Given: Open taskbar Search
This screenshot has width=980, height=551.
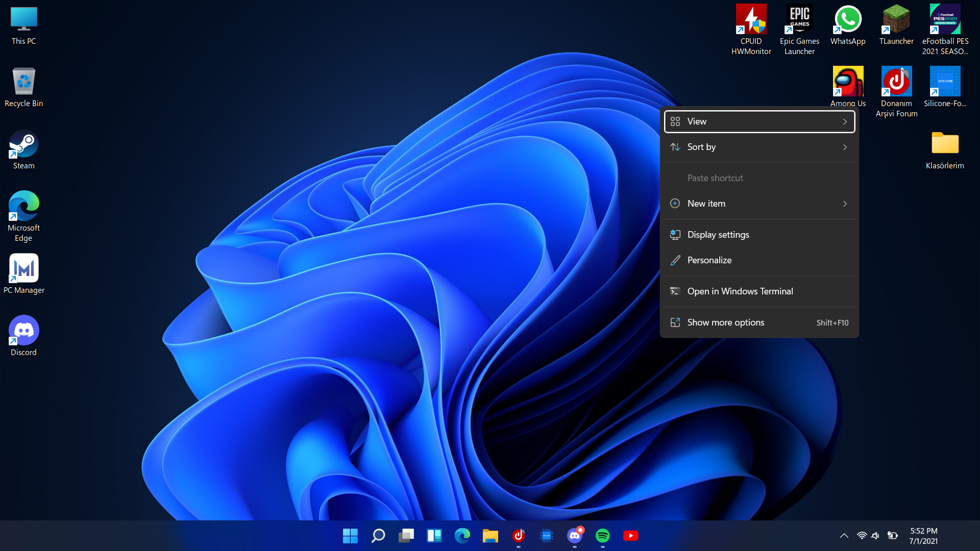Looking at the screenshot, I should point(378,536).
